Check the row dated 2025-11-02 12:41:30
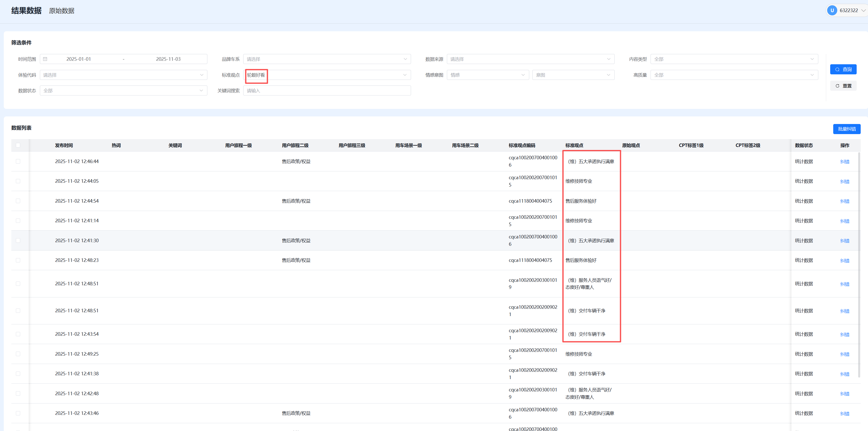 [x=18, y=241]
